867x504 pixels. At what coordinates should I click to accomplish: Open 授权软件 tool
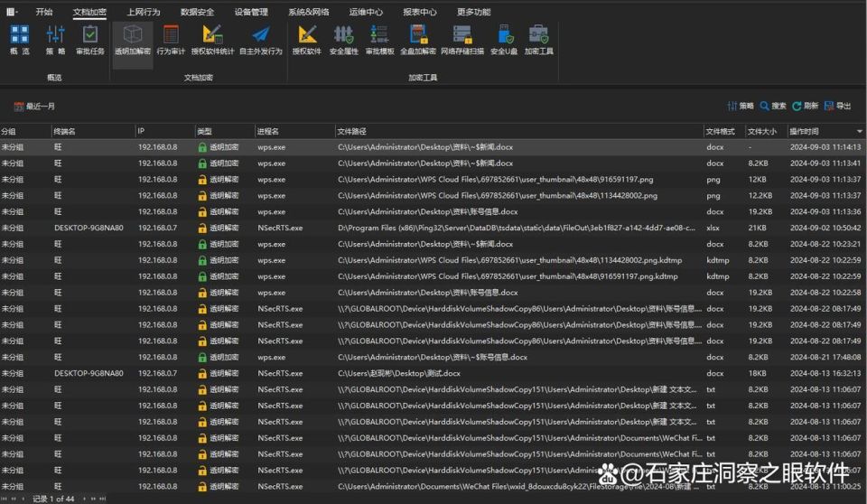point(307,40)
